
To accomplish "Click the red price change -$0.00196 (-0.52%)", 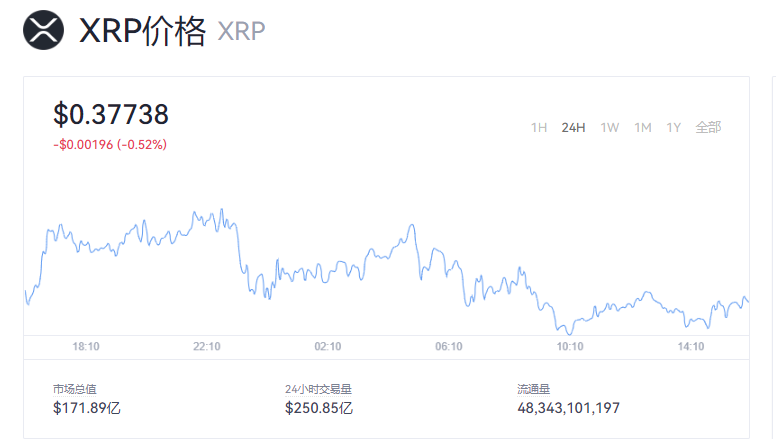I will (110, 145).
